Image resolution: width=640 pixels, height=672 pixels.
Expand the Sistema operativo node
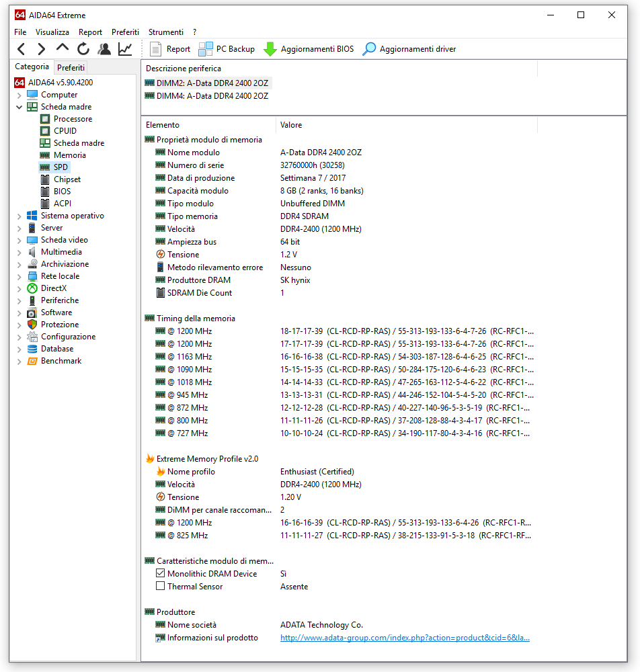(x=19, y=216)
